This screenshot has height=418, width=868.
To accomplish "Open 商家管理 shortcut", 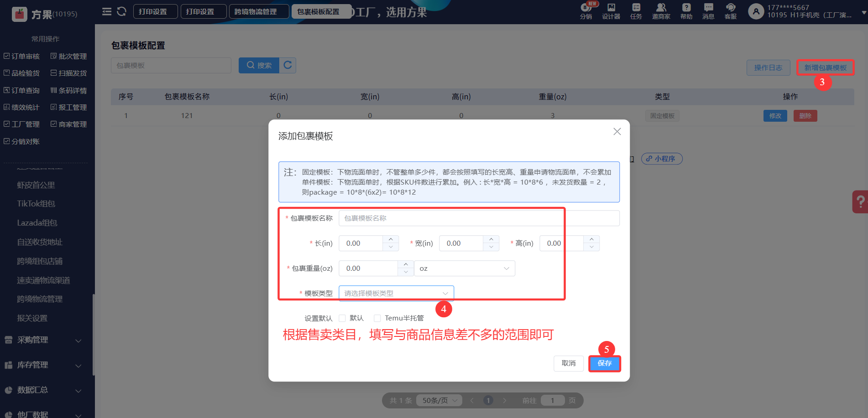I will pyautogui.click(x=69, y=124).
